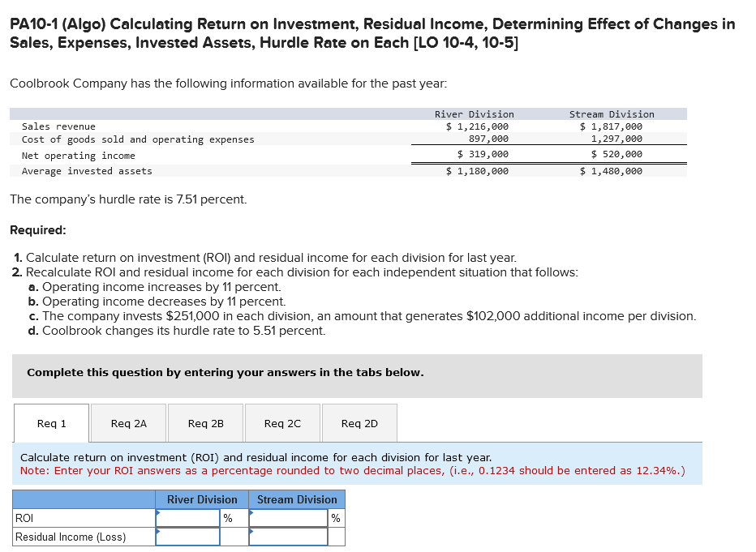Click the blue marker on Stream ROI cell
The image size is (756, 552).
click(x=252, y=511)
